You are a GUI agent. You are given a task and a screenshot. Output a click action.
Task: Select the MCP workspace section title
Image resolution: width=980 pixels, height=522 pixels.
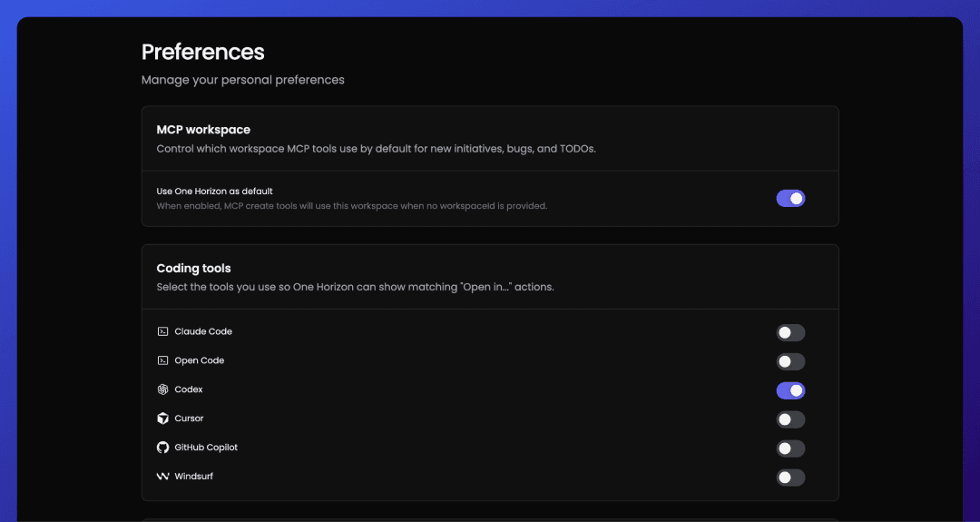[203, 130]
